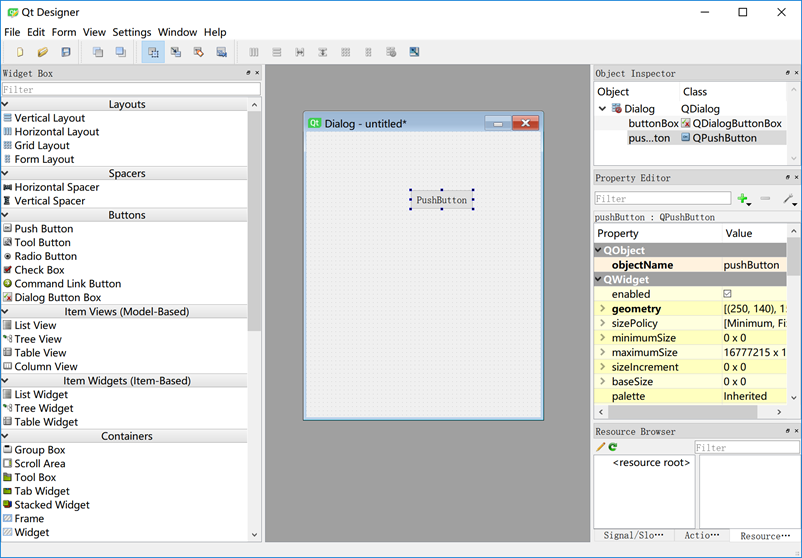Open the File menu

coord(12,32)
